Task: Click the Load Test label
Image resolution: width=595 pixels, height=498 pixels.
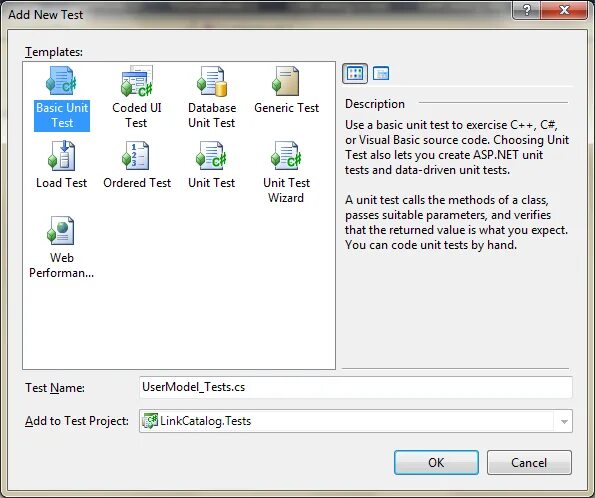Action: [x=61, y=183]
